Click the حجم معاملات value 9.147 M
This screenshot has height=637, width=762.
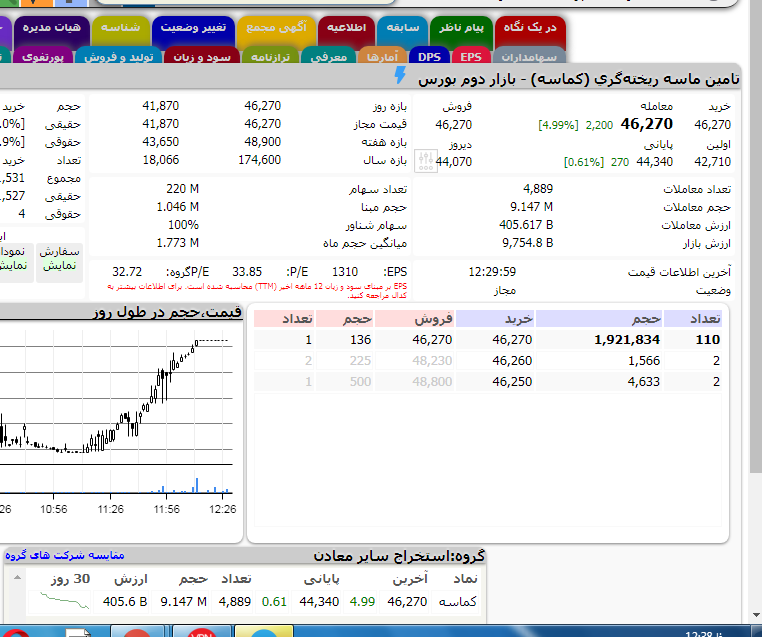[x=531, y=207]
